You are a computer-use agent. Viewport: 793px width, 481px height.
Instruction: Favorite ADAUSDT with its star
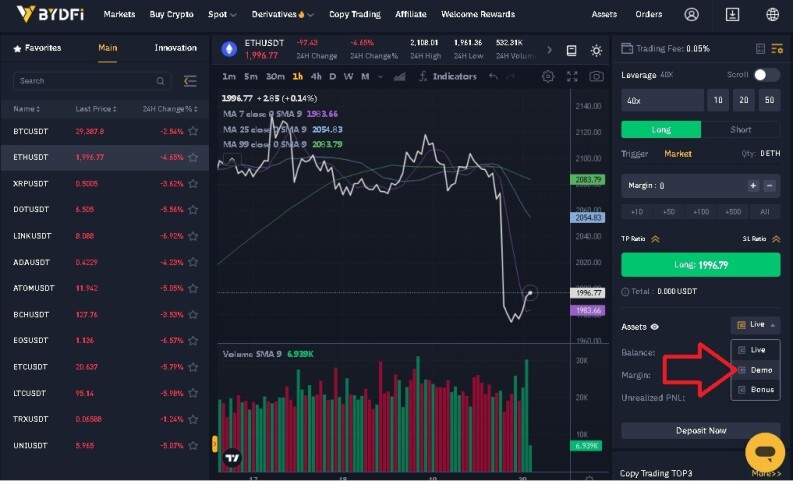pos(193,262)
